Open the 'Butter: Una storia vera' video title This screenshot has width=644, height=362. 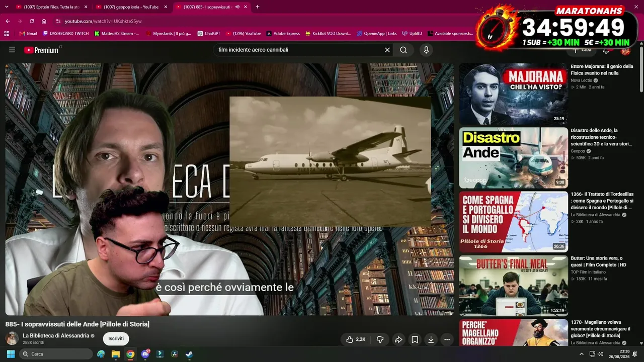pyautogui.click(x=599, y=261)
